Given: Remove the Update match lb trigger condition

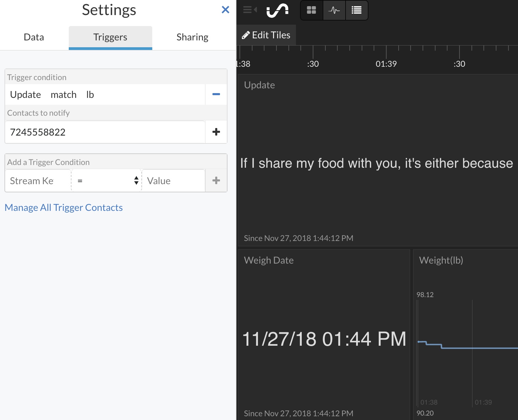Looking at the screenshot, I should point(216,94).
